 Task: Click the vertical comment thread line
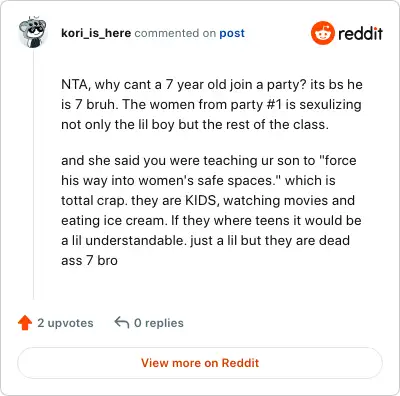pyautogui.click(x=33, y=173)
